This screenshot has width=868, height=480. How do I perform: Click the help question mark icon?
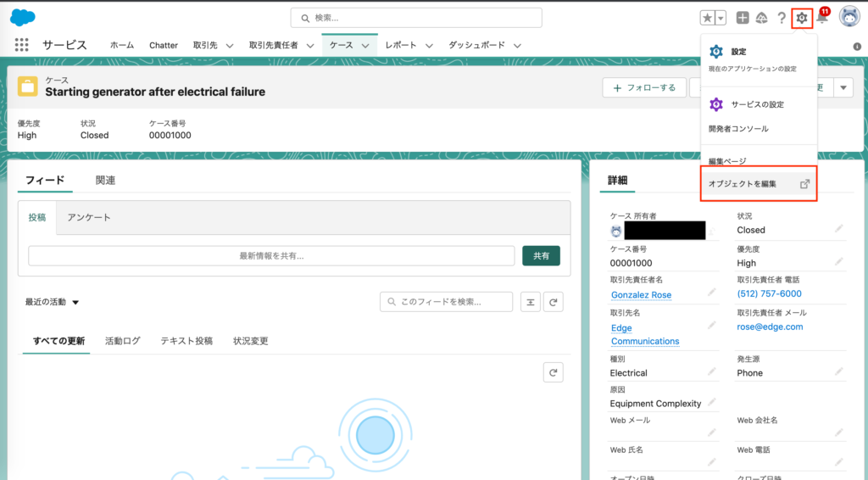(x=782, y=18)
